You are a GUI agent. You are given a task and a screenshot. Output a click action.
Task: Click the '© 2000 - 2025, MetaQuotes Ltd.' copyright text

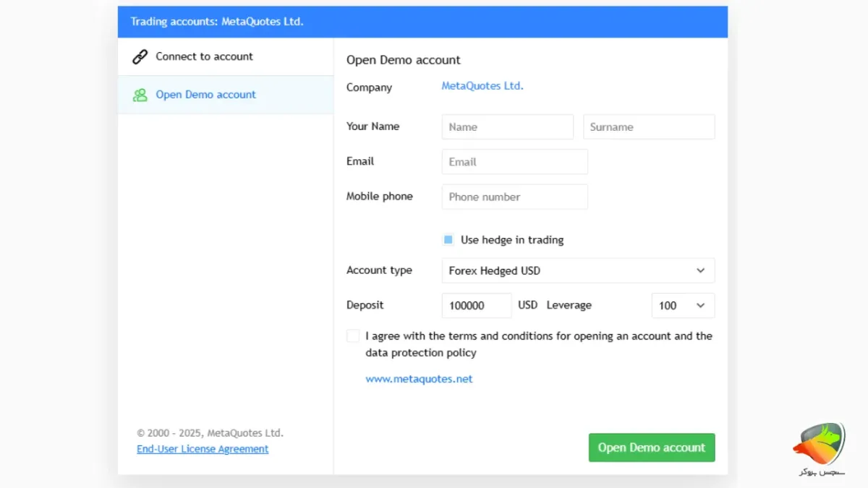pos(210,433)
